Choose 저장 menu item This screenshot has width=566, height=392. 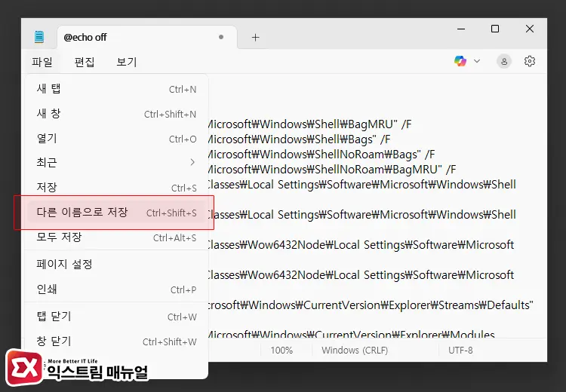click(116, 188)
